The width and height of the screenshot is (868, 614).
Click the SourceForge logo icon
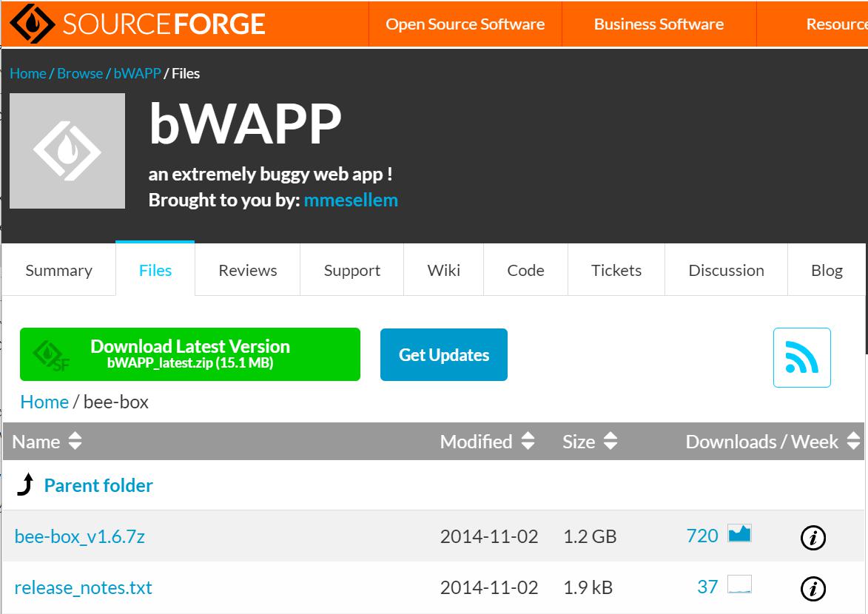point(32,24)
